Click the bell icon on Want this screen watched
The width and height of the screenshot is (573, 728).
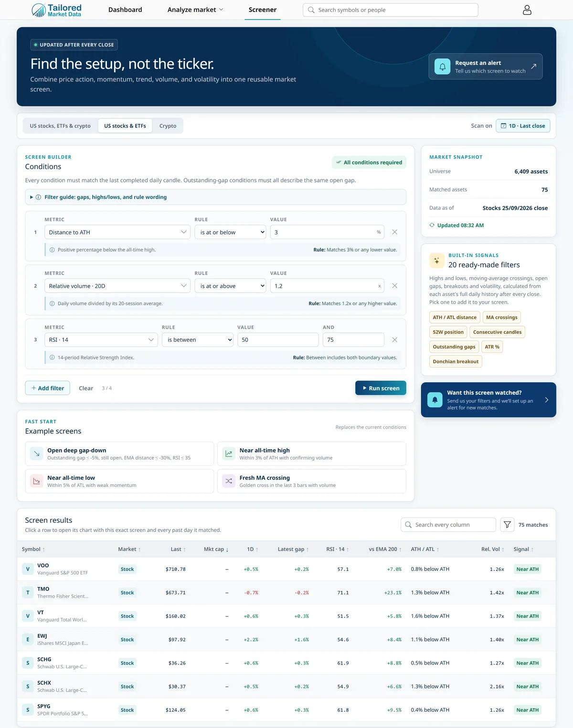435,400
